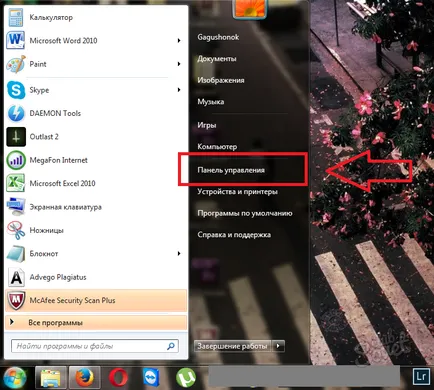Viewport: 434px width, 390px height.
Task: Click the Все программы label
Action: [55, 323]
